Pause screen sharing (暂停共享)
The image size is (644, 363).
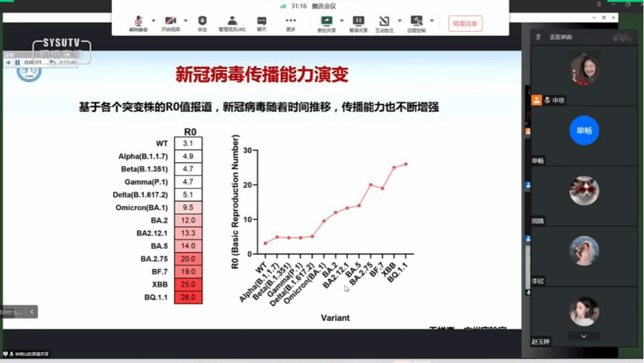tap(358, 23)
